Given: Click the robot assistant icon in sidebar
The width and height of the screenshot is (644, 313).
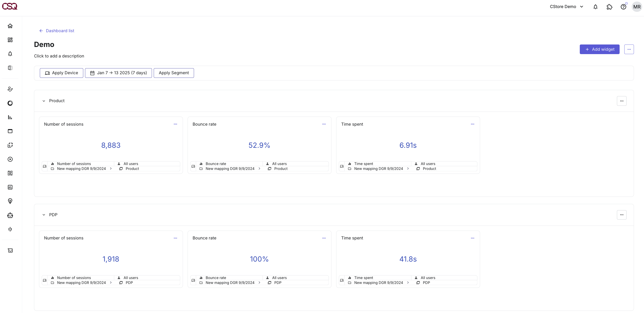Looking at the screenshot, I should [x=10, y=215].
